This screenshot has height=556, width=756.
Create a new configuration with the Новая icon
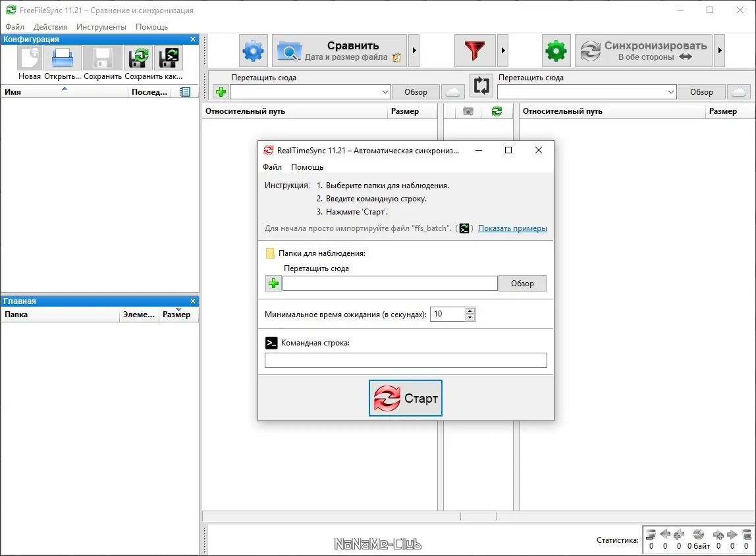tap(30, 59)
